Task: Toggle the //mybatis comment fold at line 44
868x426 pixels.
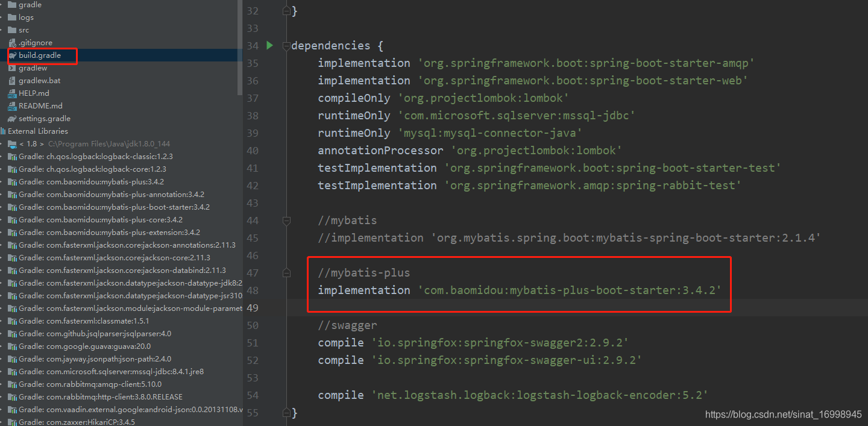Action: 287,221
